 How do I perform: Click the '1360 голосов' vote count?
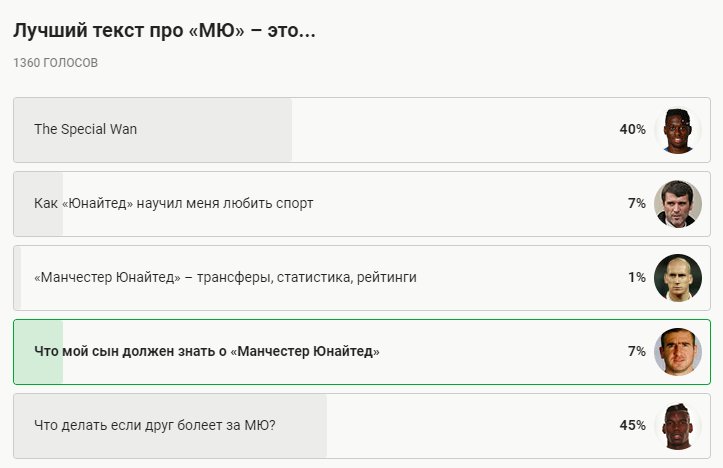point(56,64)
